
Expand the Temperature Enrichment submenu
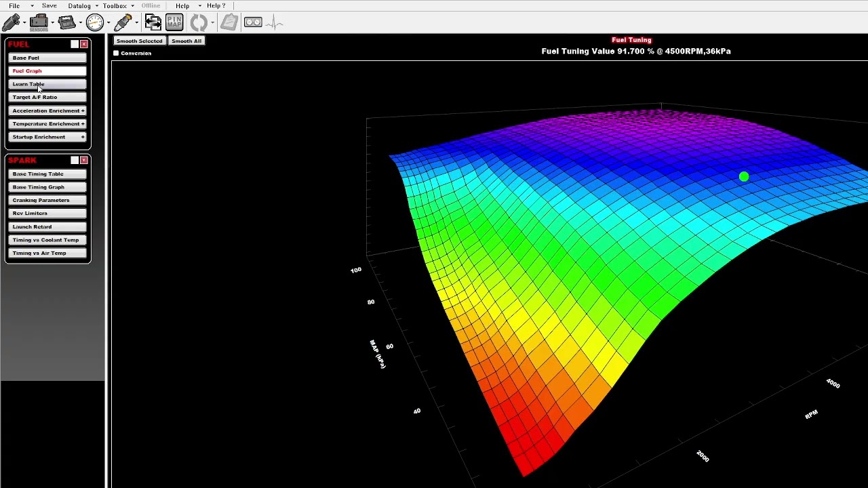48,124
